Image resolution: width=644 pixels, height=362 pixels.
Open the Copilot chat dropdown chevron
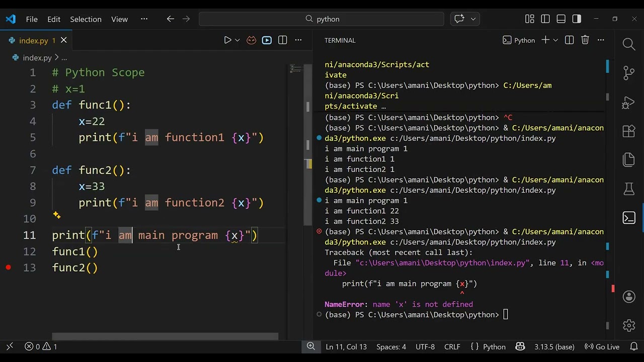coord(473,19)
